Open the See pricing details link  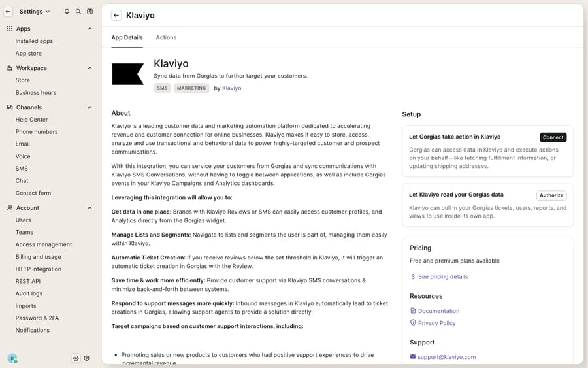tap(443, 277)
